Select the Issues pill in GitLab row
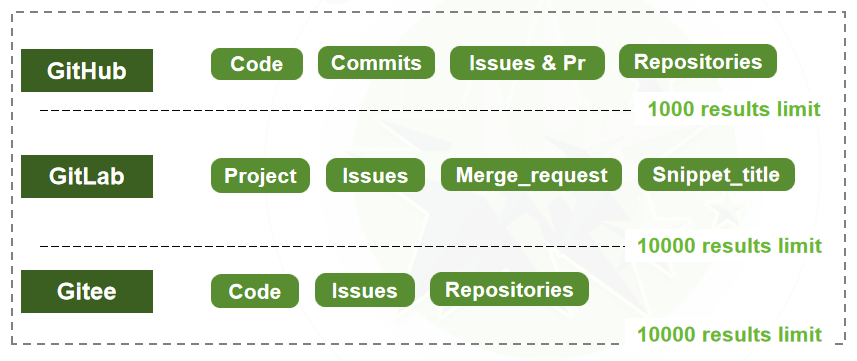 375,175
